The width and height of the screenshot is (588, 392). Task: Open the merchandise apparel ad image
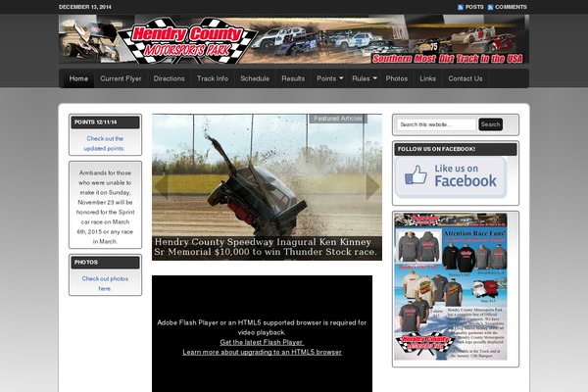coord(451,287)
